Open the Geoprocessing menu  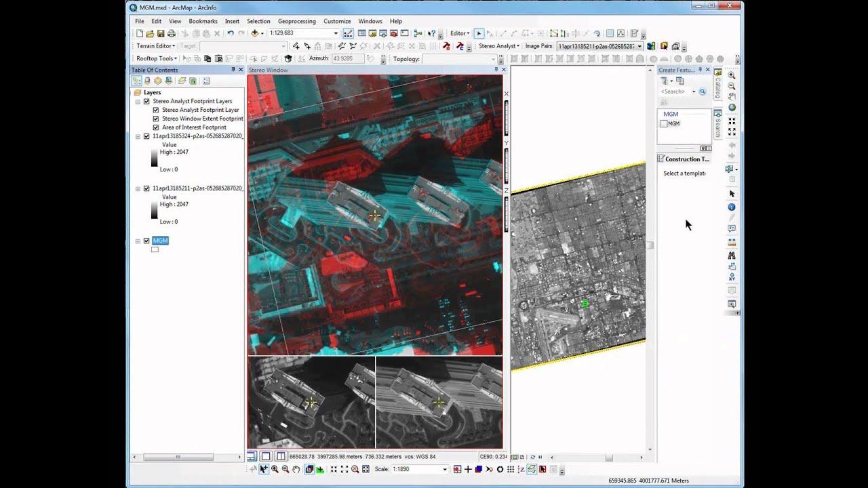click(297, 21)
